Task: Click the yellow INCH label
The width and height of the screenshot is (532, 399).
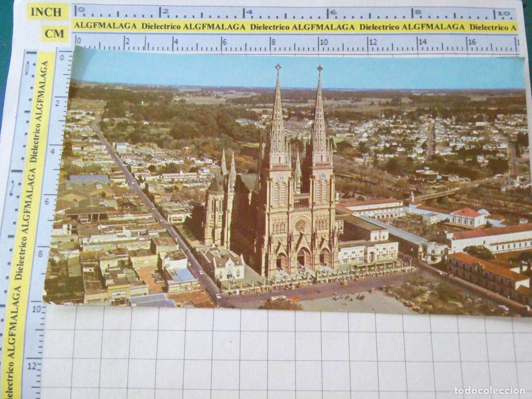Action: point(48,12)
